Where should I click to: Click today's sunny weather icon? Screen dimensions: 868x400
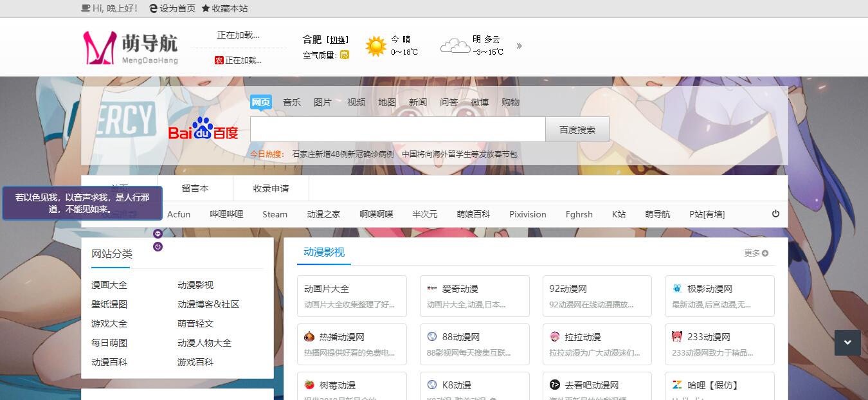click(375, 46)
